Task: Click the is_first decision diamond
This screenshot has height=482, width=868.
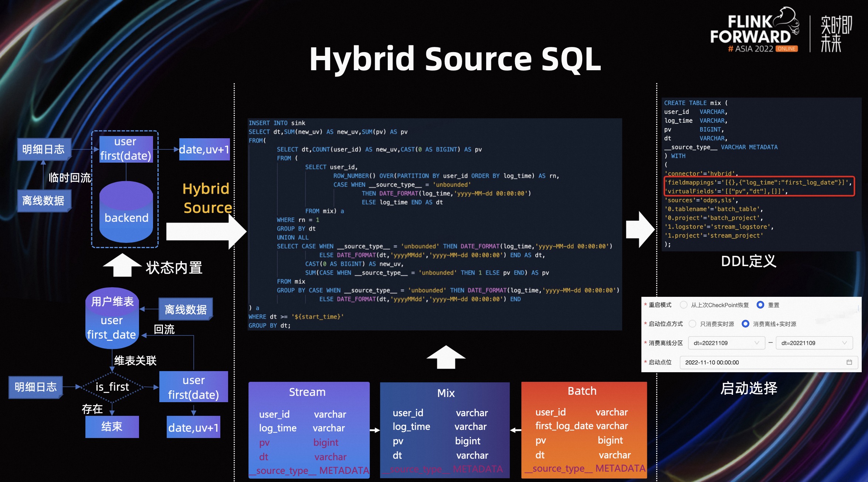Action: tap(112, 387)
